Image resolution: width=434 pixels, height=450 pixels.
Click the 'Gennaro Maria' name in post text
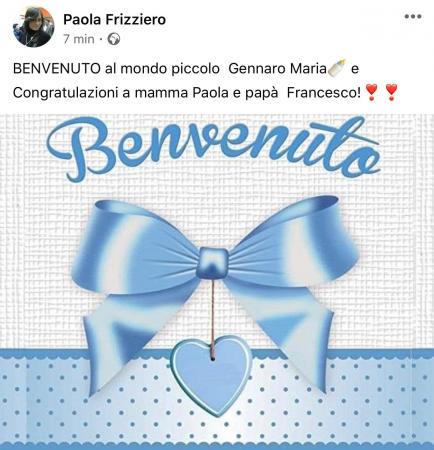coord(277,69)
